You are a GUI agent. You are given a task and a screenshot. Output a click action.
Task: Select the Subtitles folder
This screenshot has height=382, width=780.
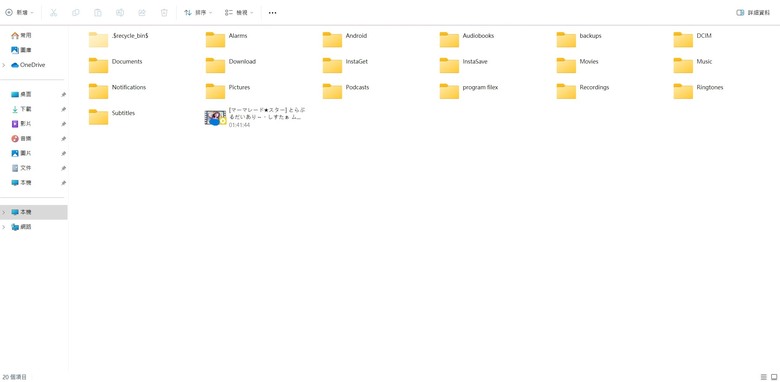112,117
